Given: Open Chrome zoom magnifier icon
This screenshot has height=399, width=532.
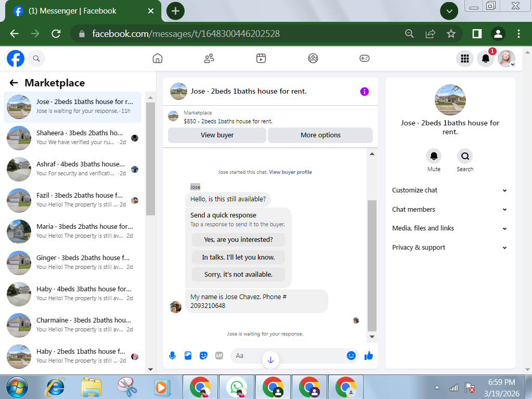Looking at the screenshot, I should coord(409,34).
